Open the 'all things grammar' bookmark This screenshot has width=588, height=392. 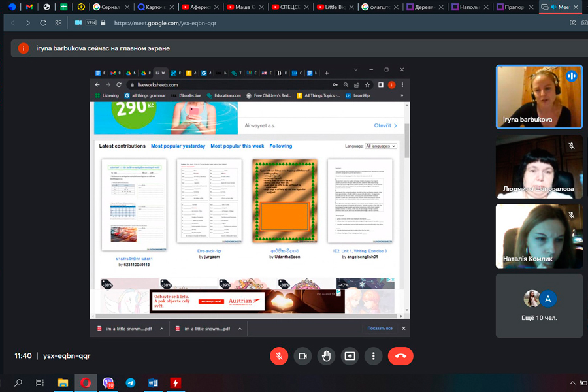pos(145,95)
